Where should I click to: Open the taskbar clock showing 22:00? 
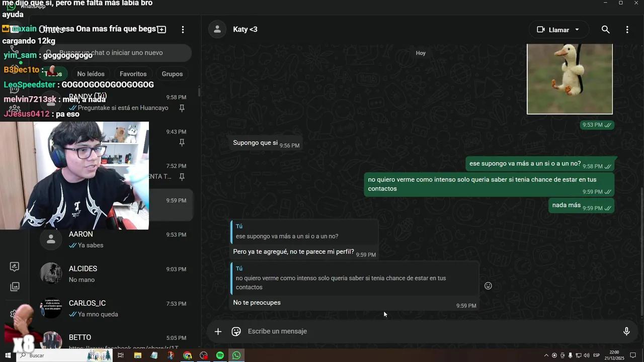[x=614, y=355]
